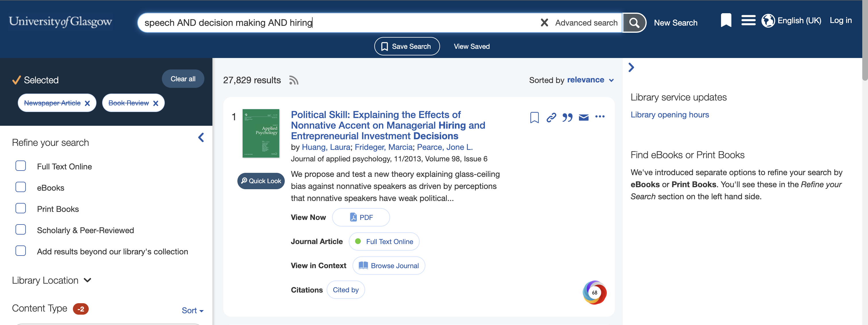The image size is (868, 325).
Task: Click the cite/quotation mark icon
Action: (x=567, y=117)
